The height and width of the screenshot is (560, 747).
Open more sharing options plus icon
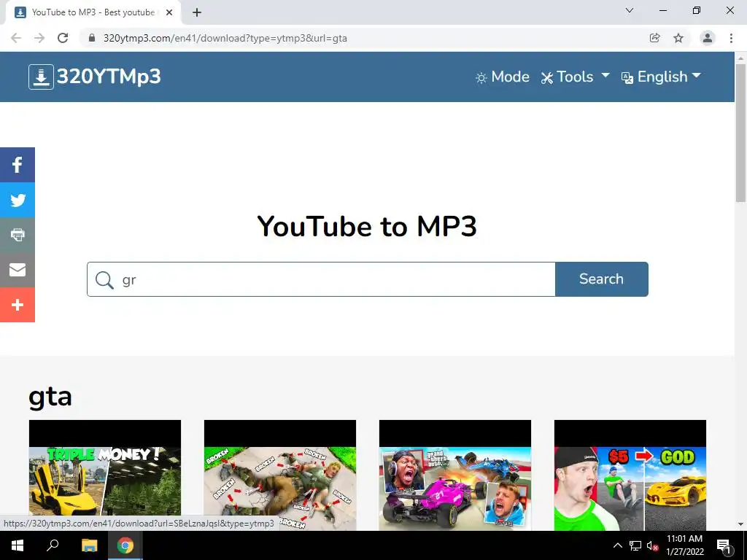pyautogui.click(x=18, y=305)
